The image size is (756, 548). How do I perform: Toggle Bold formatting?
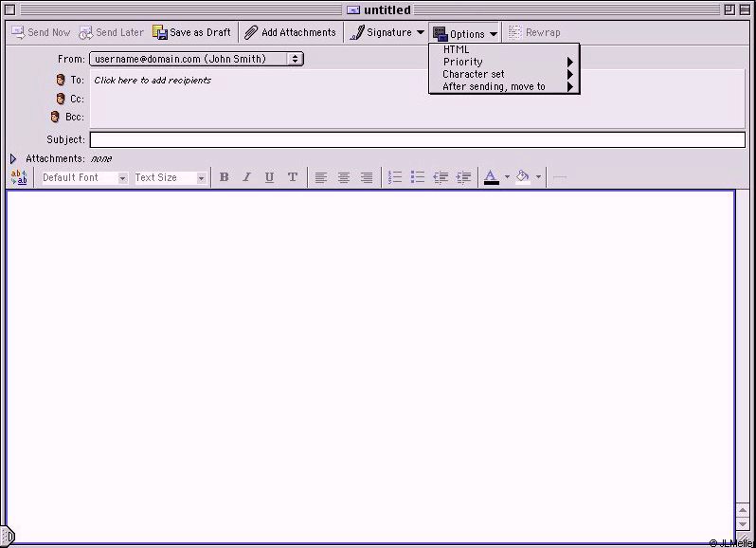tap(224, 177)
